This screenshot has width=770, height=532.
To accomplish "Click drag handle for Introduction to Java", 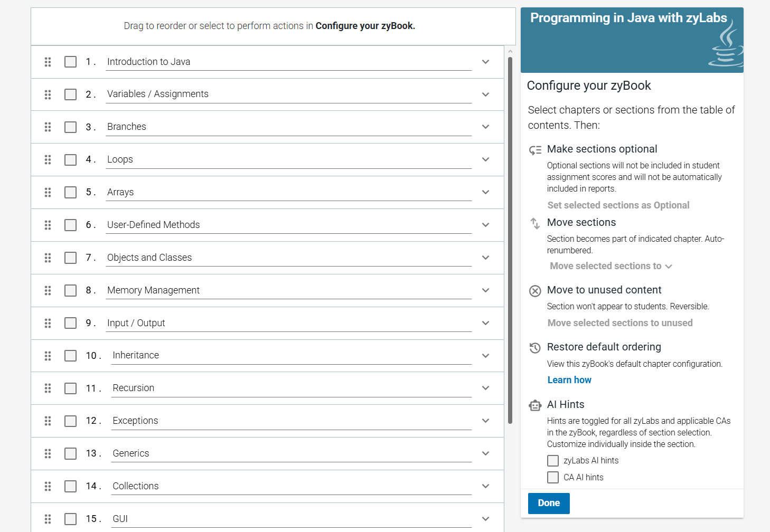I will coord(48,62).
